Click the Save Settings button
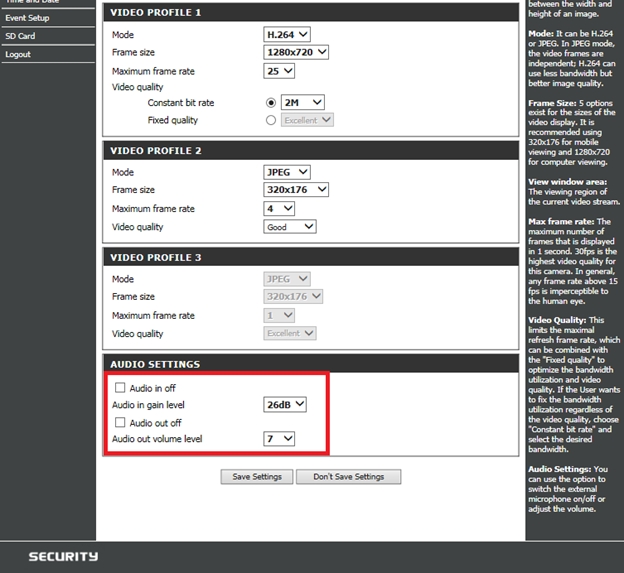 click(x=257, y=477)
